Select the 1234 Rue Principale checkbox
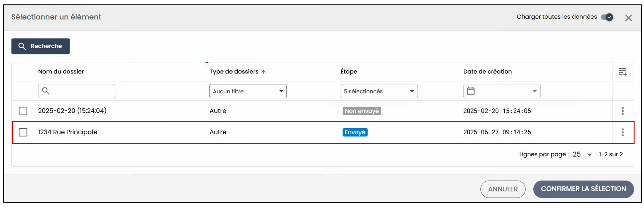 (23, 132)
